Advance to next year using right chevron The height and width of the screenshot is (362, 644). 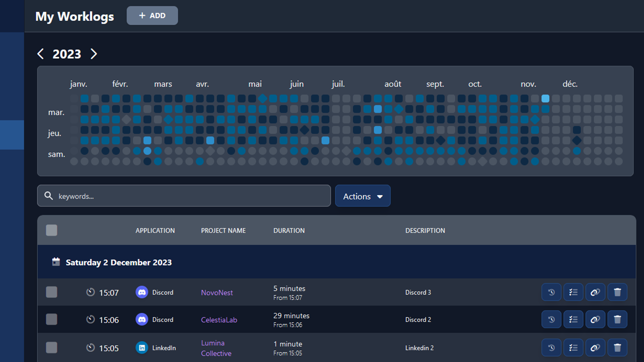[93, 54]
